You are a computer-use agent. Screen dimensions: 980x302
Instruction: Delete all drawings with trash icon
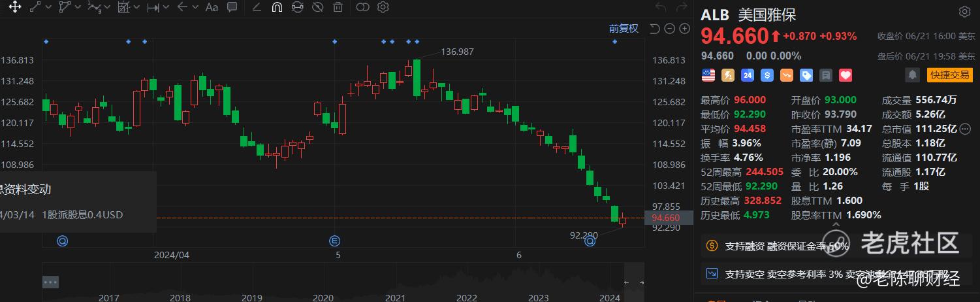(x=338, y=7)
